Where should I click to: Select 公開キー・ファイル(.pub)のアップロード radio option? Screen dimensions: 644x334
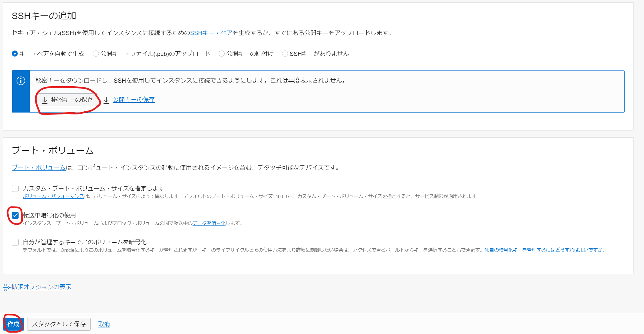pyautogui.click(x=96, y=54)
